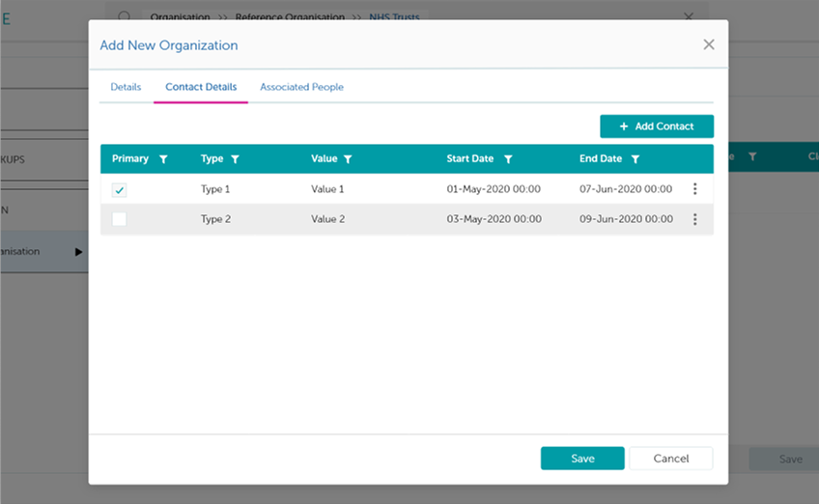Select the Contact Details tab
Screen dimensions: 819x504
[201, 87]
